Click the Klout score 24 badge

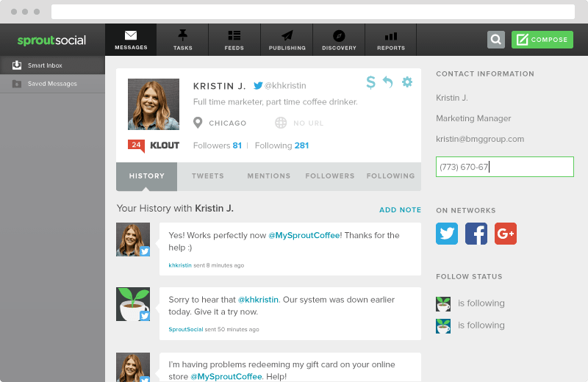pyautogui.click(x=136, y=145)
